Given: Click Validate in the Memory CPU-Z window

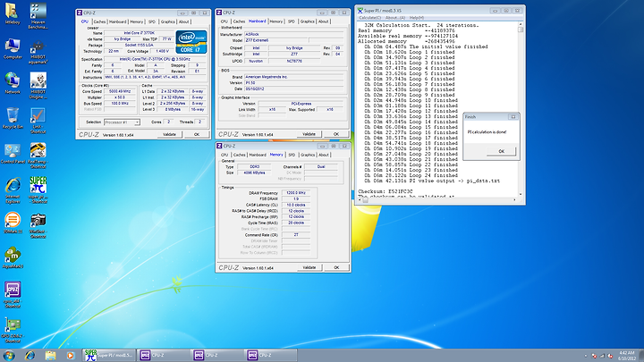Looking at the screenshot, I should click(309, 267).
